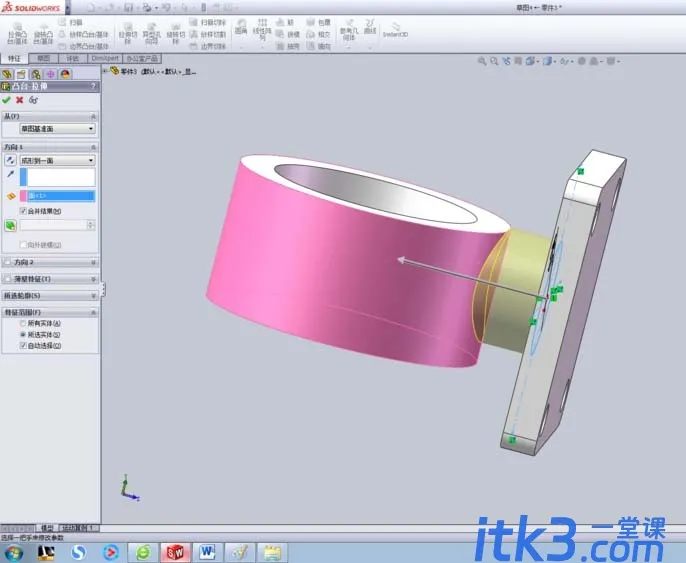Viewport: 686px width, 563px height.
Task: Select the Boundary Cut (边界切除) tool
Action: coord(208,46)
